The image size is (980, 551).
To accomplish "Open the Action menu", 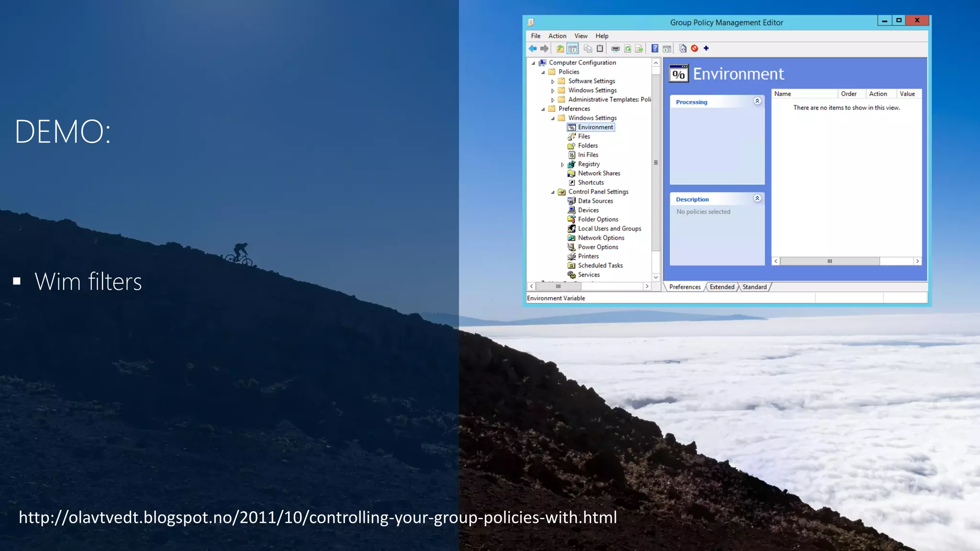I will 557,36.
